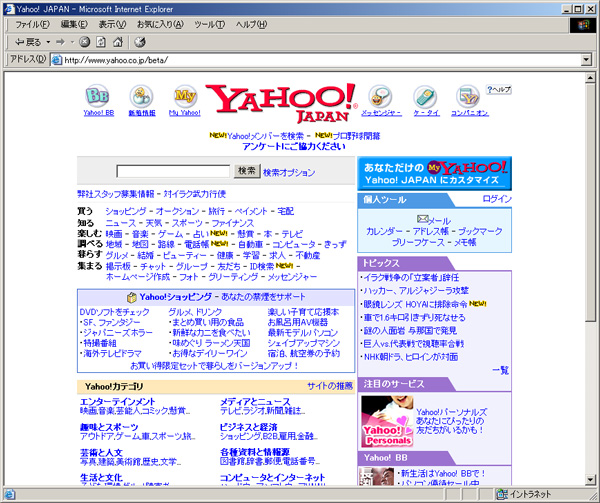Viewport: 600px width, 503px height.
Task: Click the My Yahoo! customize banner
Action: (434, 173)
